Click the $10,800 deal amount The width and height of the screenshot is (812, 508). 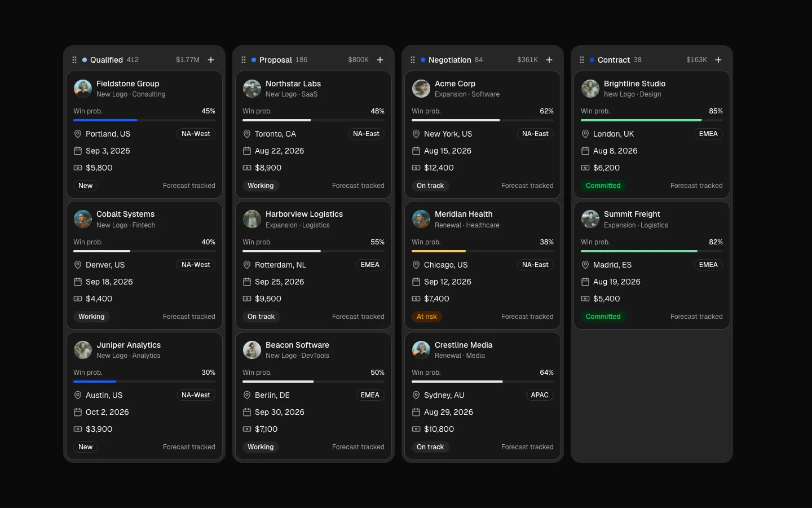439,429
